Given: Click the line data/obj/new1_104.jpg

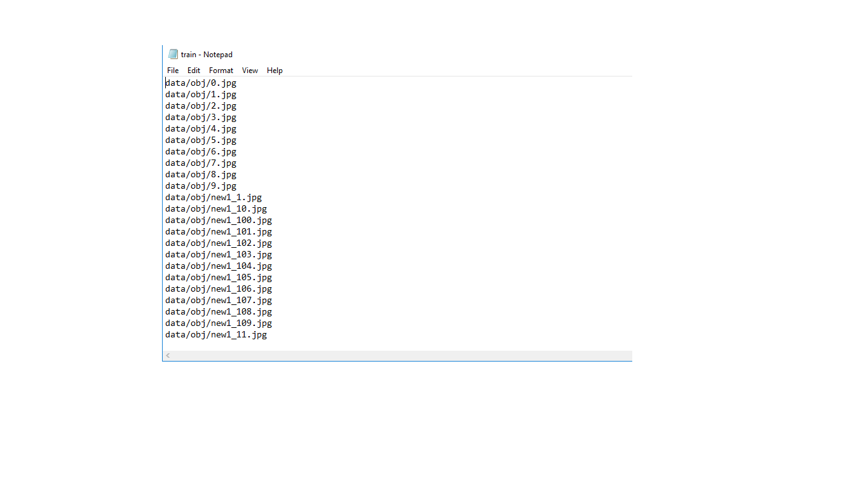Looking at the screenshot, I should point(219,266).
